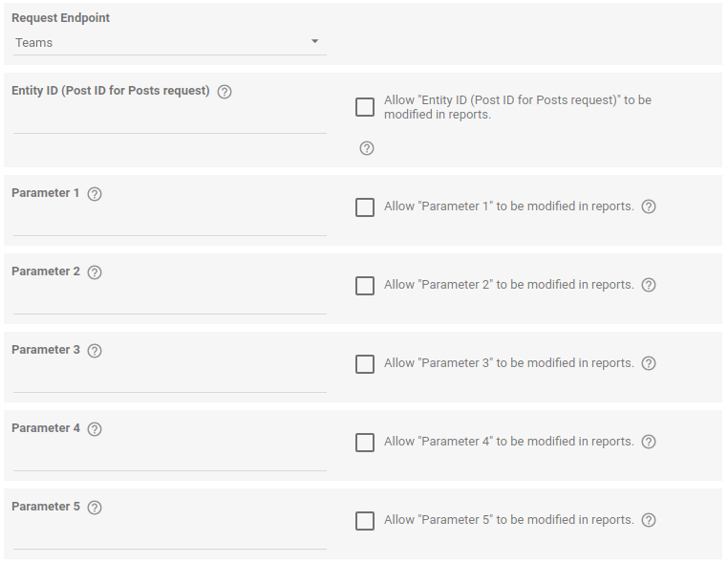
Task: Tick the Allow "Parameter 2" modification checkbox
Action: (365, 286)
